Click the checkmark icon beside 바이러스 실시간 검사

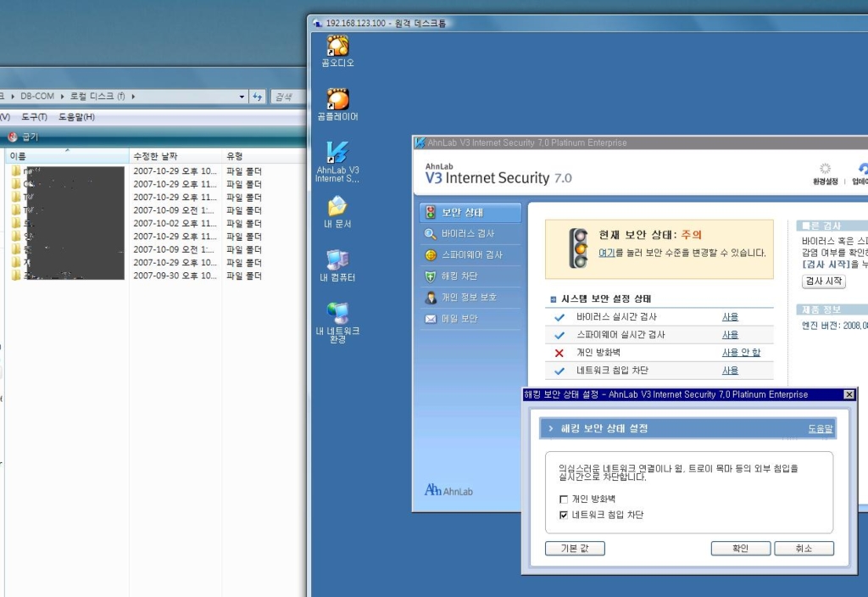pos(559,317)
